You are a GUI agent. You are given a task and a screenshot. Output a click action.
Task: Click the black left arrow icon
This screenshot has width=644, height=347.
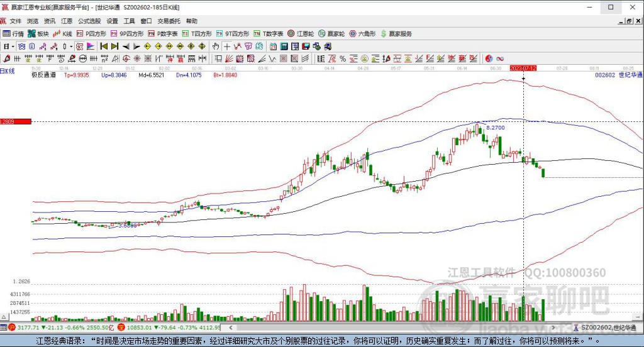pos(126,47)
